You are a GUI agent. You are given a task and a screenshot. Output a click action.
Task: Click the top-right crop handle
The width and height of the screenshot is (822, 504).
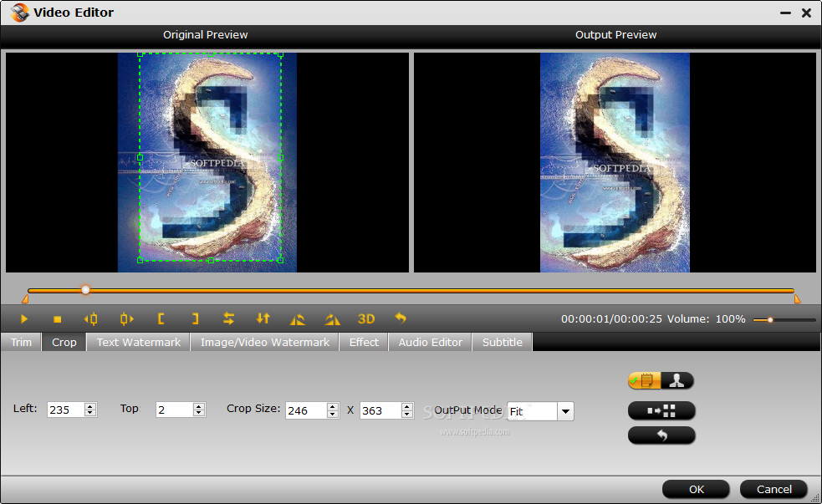tap(280, 54)
